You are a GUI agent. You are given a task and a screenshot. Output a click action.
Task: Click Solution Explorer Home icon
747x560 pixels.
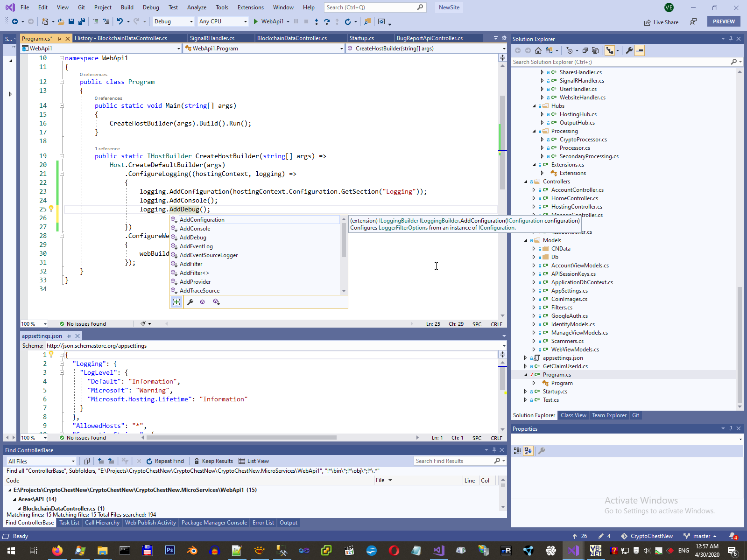click(538, 50)
